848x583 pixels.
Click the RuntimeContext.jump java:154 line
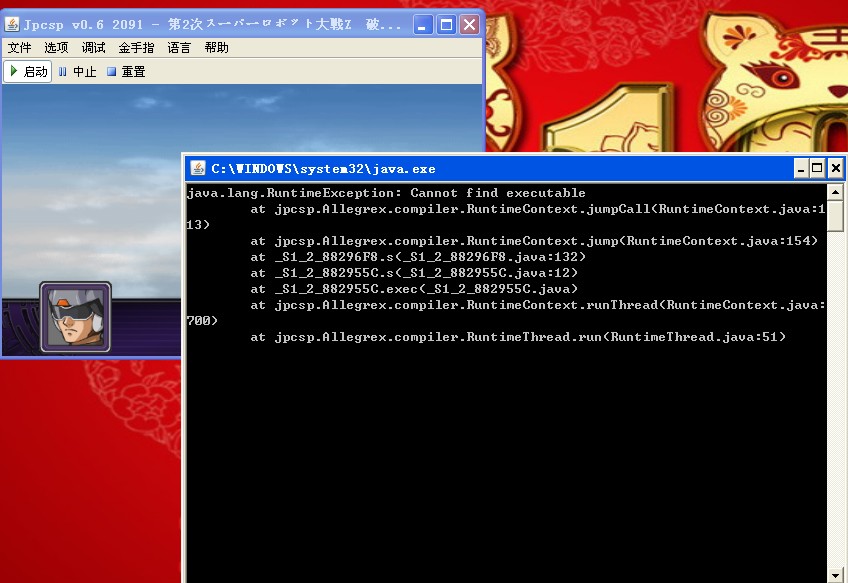534,241
